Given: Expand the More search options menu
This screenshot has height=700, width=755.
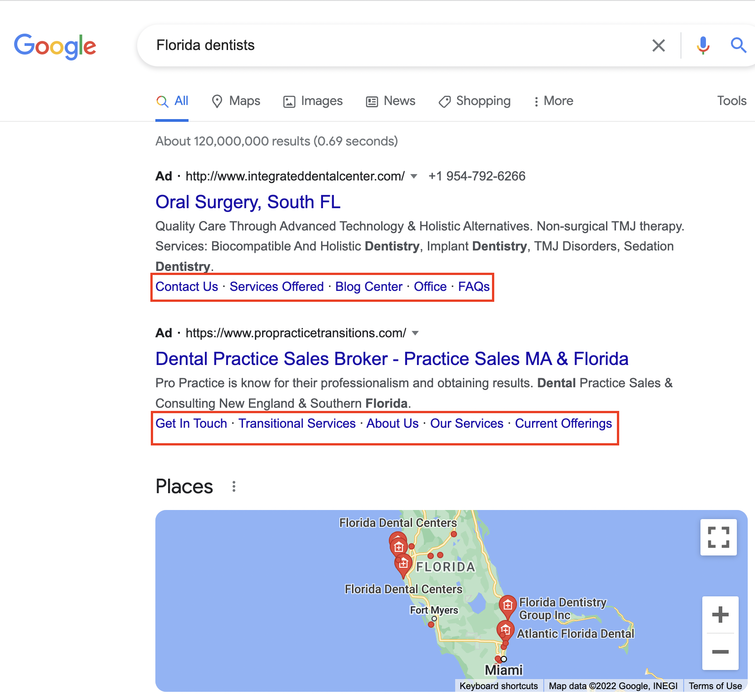Looking at the screenshot, I should [x=553, y=101].
